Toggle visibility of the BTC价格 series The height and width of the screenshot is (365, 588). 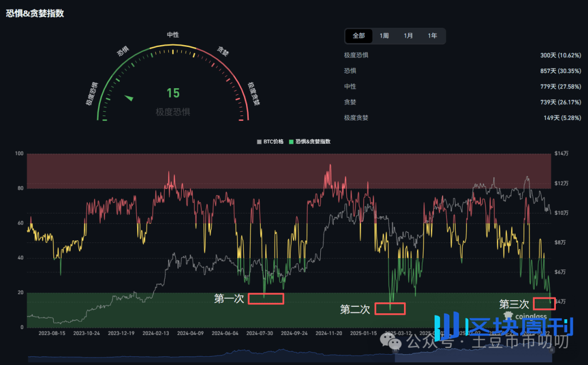[269, 141]
